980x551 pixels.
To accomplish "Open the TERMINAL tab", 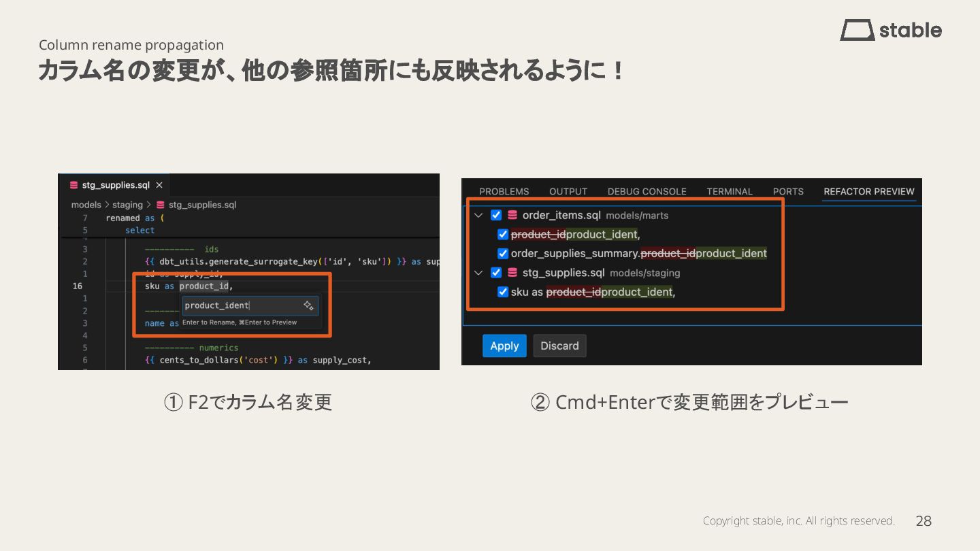I will click(x=730, y=192).
